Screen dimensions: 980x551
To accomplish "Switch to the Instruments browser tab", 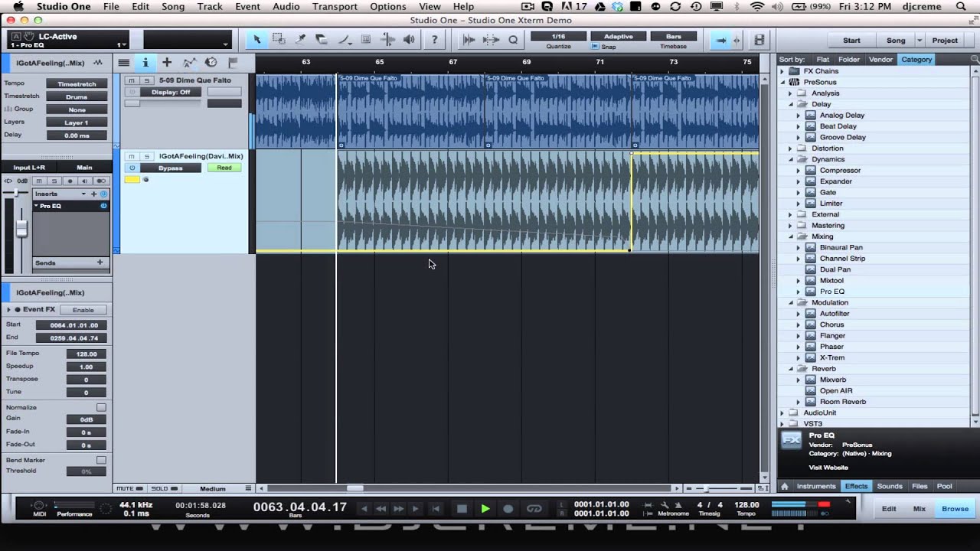I will click(816, 486).
